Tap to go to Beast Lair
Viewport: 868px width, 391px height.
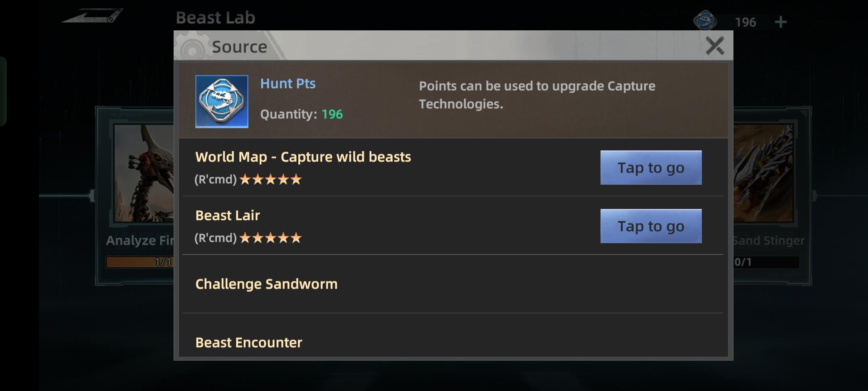651,226
